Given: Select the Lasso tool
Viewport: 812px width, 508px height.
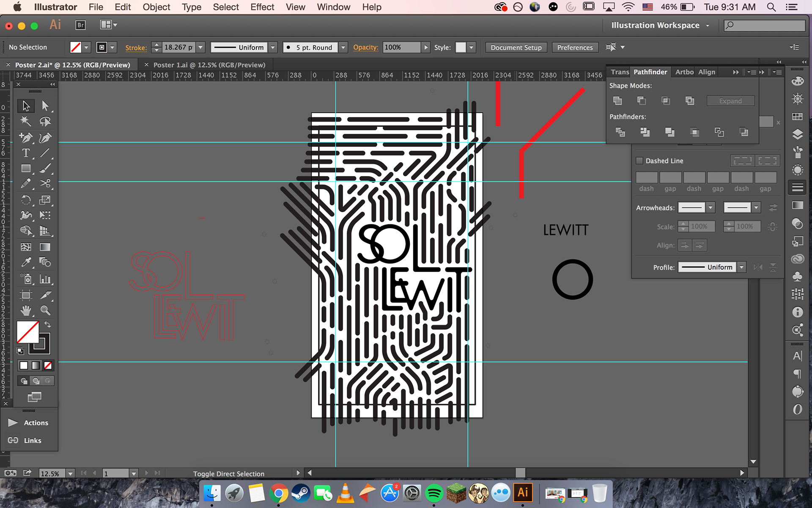Looking at the screenshot, I should click(45, 121).
